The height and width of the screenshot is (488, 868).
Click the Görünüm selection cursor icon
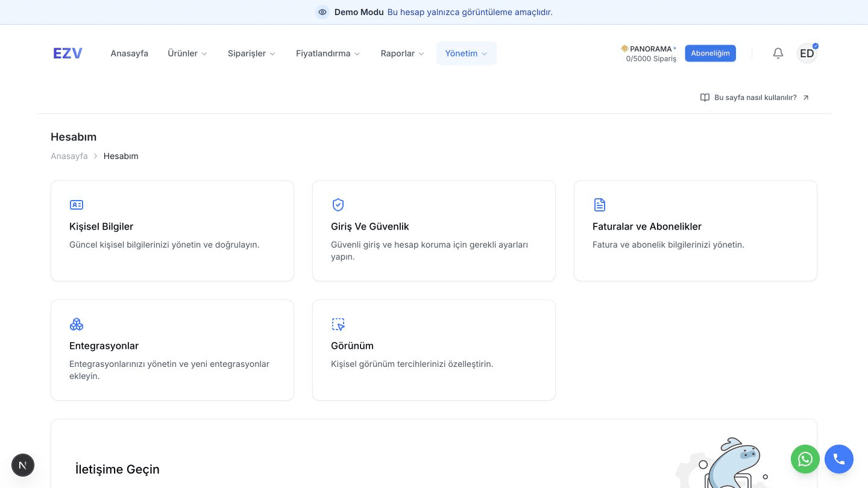[338, 324]
